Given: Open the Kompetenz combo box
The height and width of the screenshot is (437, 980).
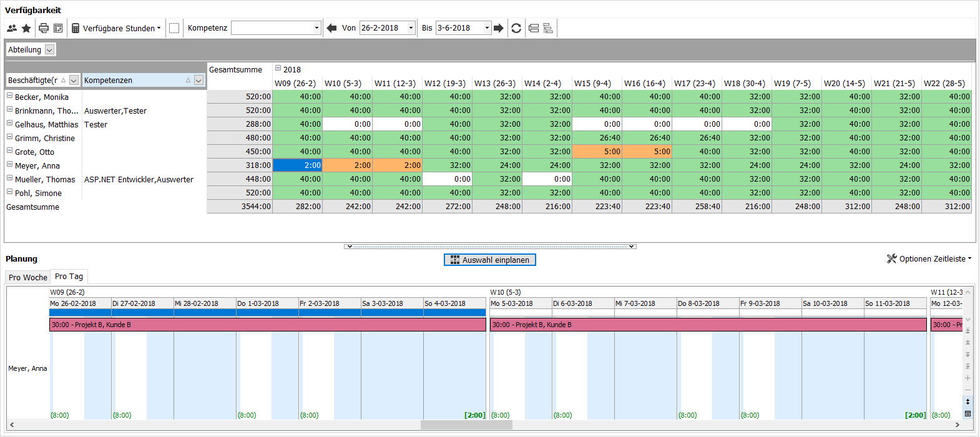Looking at the screenshot, I should [316, 28].
